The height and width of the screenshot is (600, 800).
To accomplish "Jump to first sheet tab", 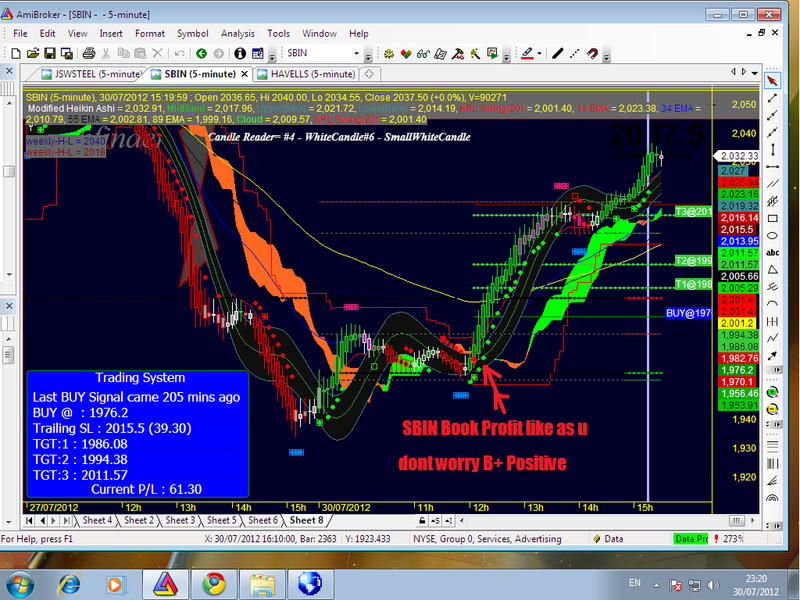I will [30, 521].
